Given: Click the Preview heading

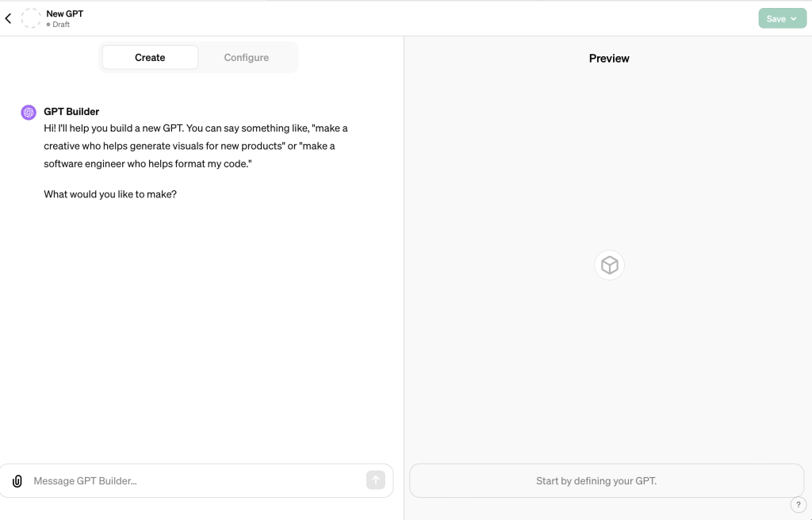Looking at the screenshot, I should click(x=609, y=59).
